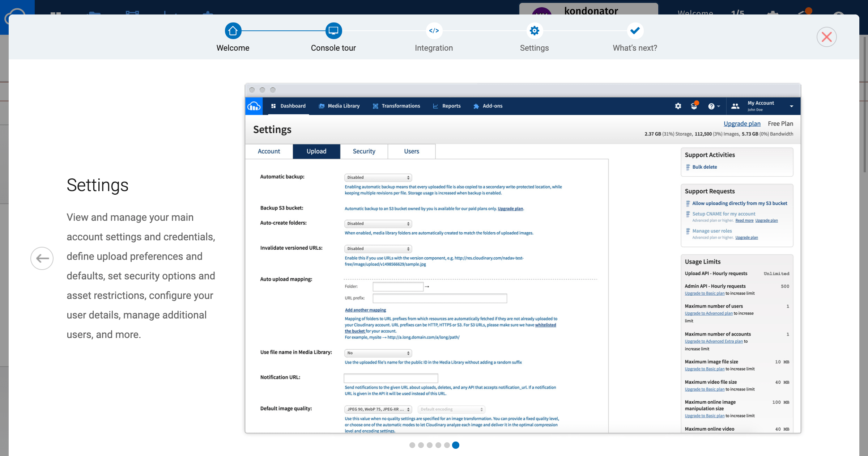Click the Welcome home step icon
Viewport: 868px width, 456px height.
[x=233, y=31]
